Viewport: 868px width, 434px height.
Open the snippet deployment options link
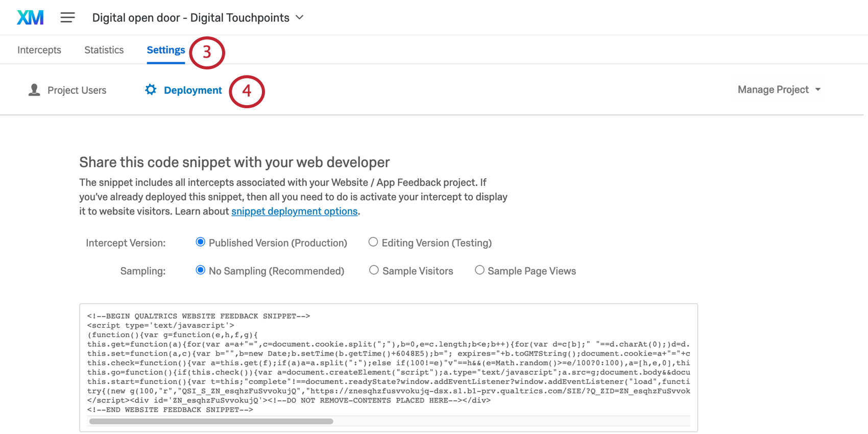pos(294,211)
